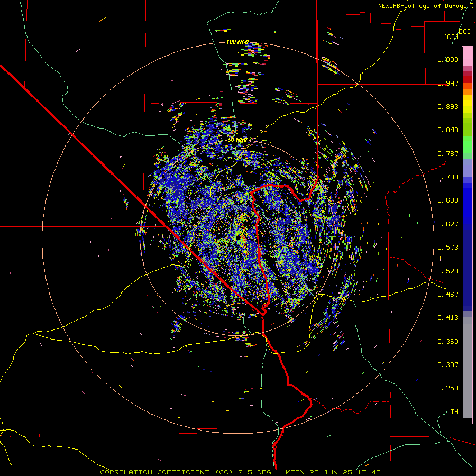Click the [CC] legend unit label

(451, 36)
